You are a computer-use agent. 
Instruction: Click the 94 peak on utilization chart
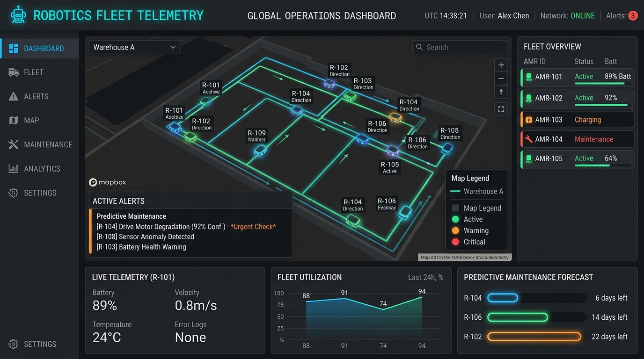pyautogui.click(x=422, y=296)
